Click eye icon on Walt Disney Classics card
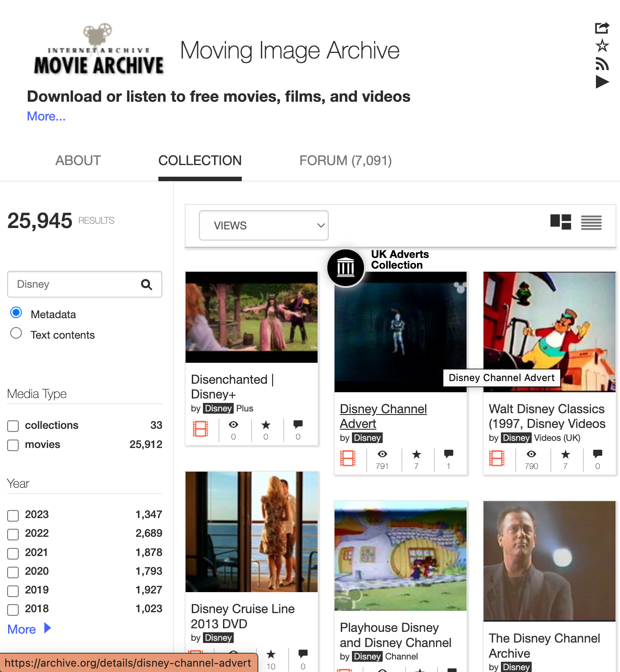This screenshot has width=620, height=672. coord(531,454)
